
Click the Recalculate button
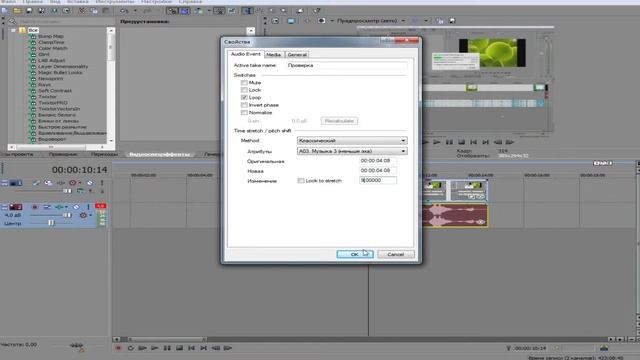[339, 121]
